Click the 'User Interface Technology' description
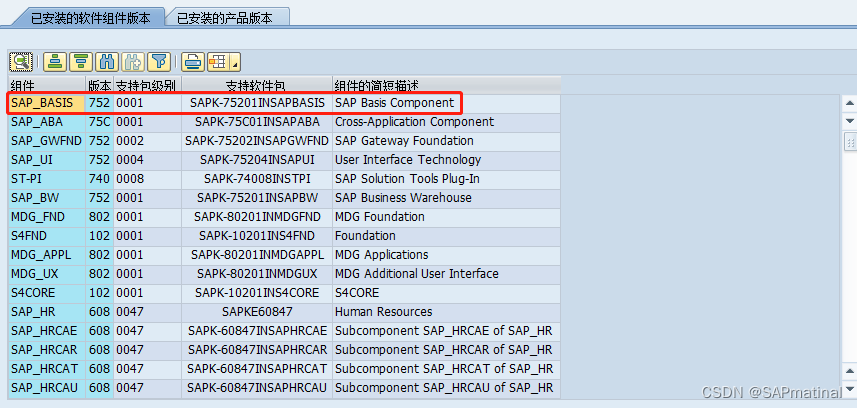Viewport: 857px width, 408px height. click(408, 160)
